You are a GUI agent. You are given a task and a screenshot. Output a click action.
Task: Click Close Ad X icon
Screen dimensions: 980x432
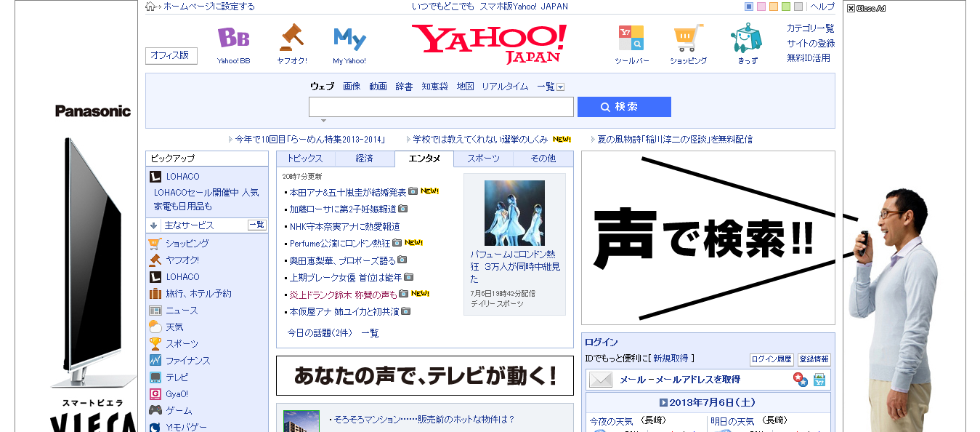[x=851, y=9]
